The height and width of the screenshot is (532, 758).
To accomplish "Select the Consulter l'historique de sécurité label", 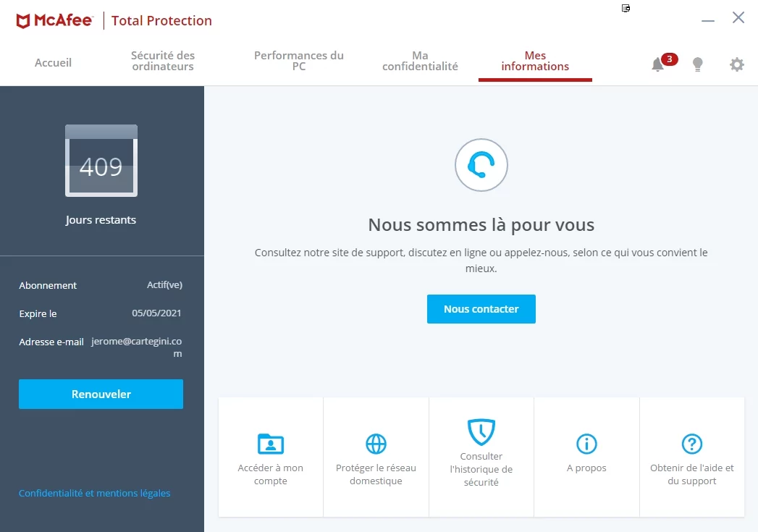I will click(481, 469).
